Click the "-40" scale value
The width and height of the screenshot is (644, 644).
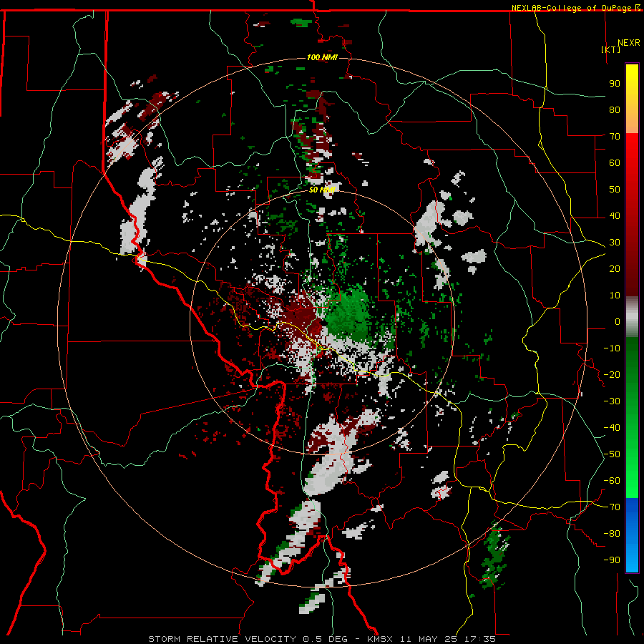[612, 428]
